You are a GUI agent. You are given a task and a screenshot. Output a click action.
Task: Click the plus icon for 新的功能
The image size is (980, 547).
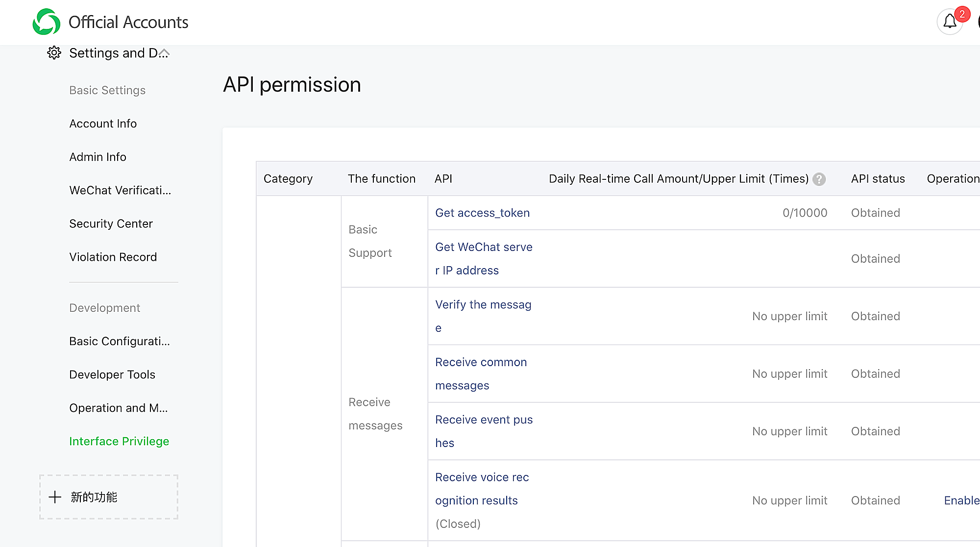pos(55,497)
